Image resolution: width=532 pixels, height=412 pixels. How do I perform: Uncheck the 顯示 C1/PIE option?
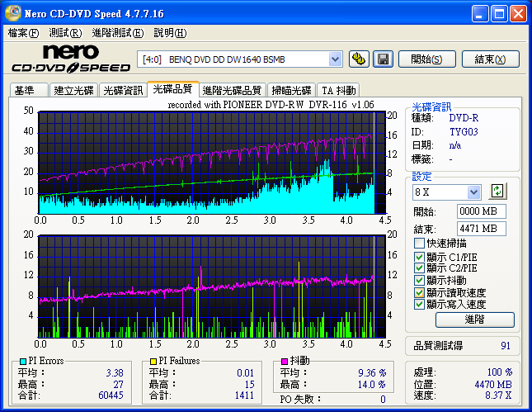pyautogui.click(x=420, y=256)
